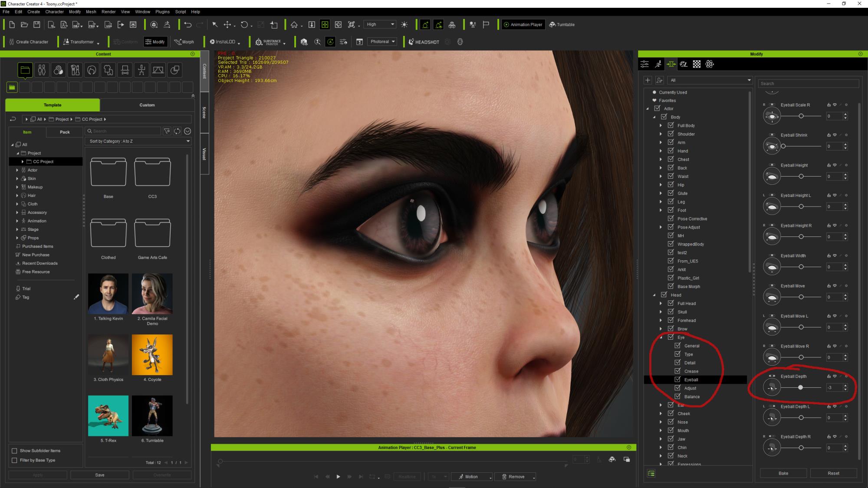Toggle the Shoulder morph checkbox
The width and height of the screenshot is (868, 488).
pos(671,134)
